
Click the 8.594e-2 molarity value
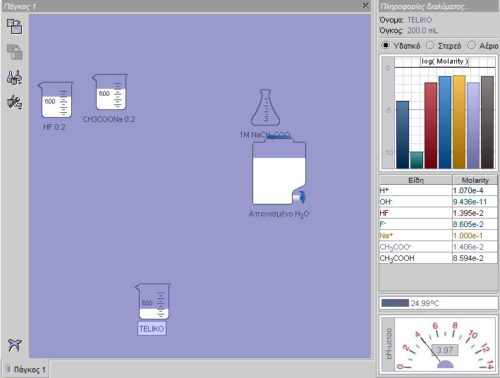[468, 258]
